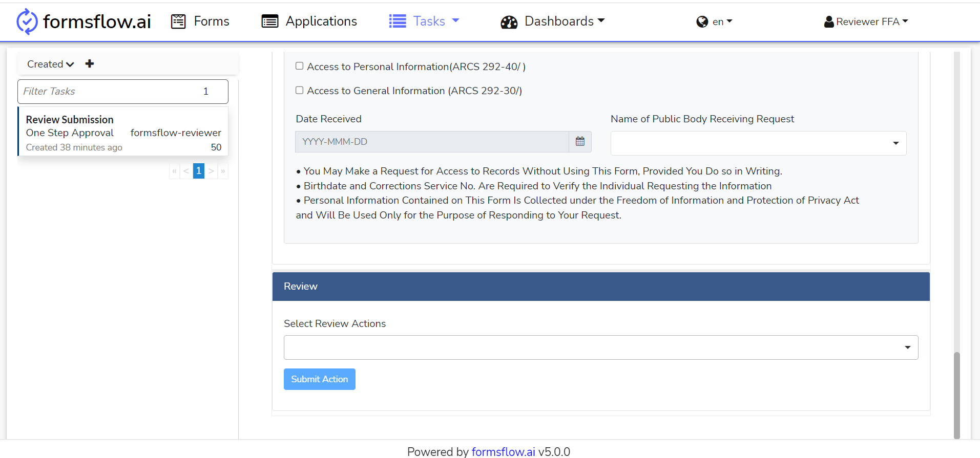980x458 pixels.
Task: Check Access to General Information checkbox
Action: point(300,90)
